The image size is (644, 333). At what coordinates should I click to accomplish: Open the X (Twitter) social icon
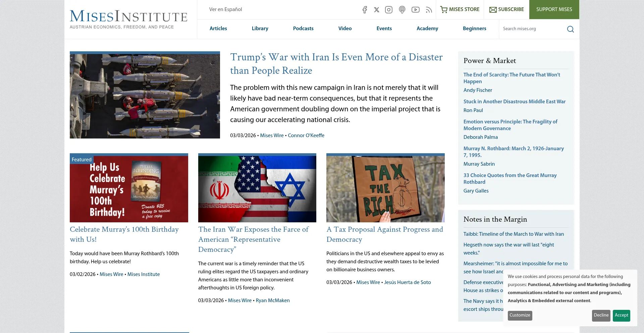click(x=377, y=10)
